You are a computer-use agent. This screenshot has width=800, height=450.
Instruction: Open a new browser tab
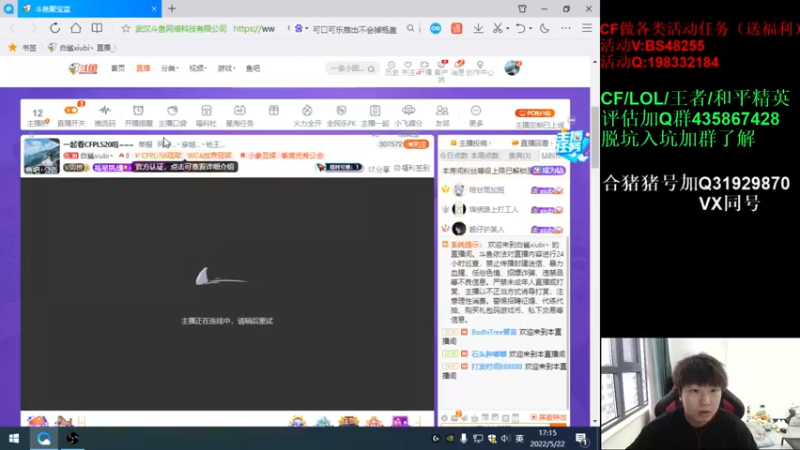click(x=172, y=9)
